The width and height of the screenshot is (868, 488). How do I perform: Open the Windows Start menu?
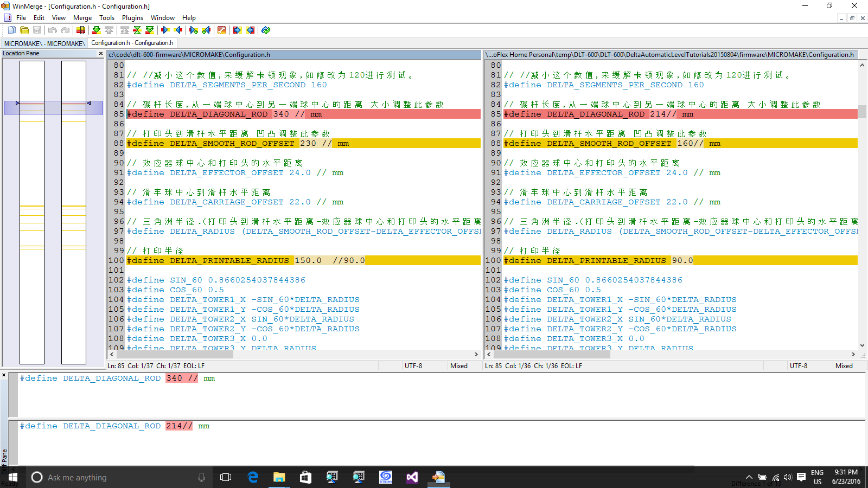13,477
